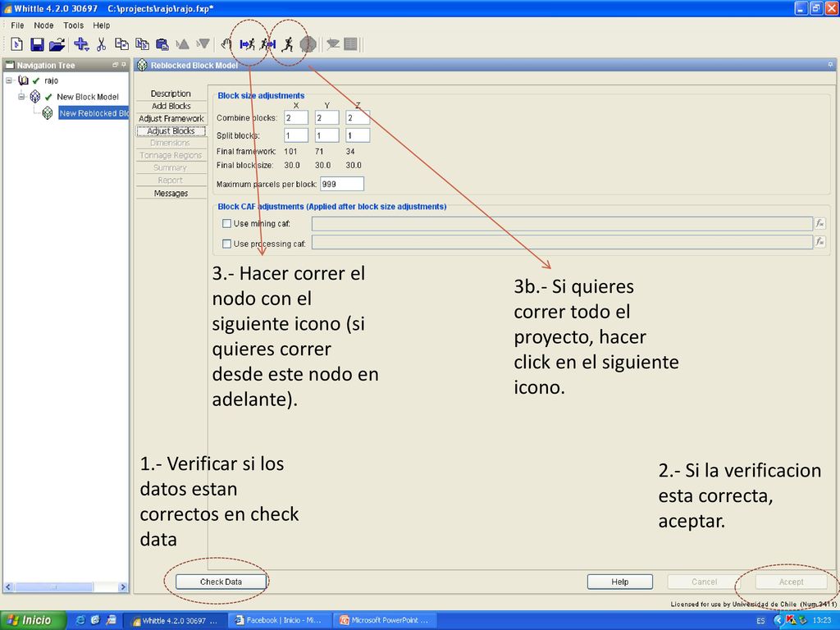
Task: Open mining caf expression editor fx button
Action: point(819,223)
